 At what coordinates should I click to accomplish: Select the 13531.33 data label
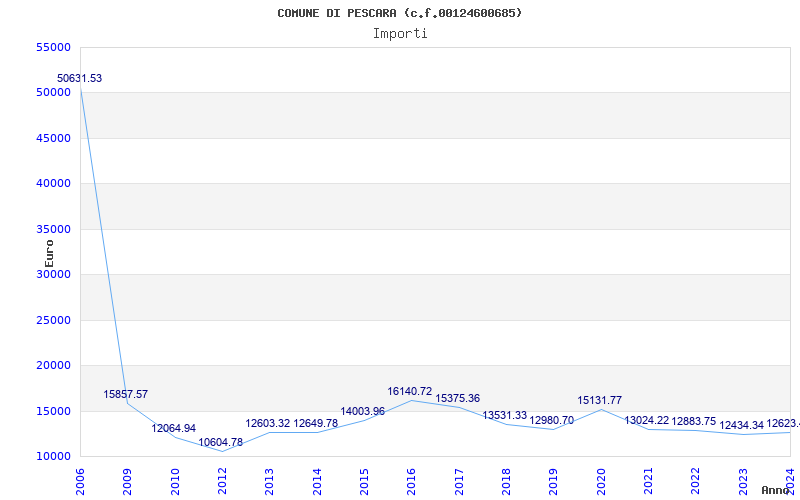505,415
